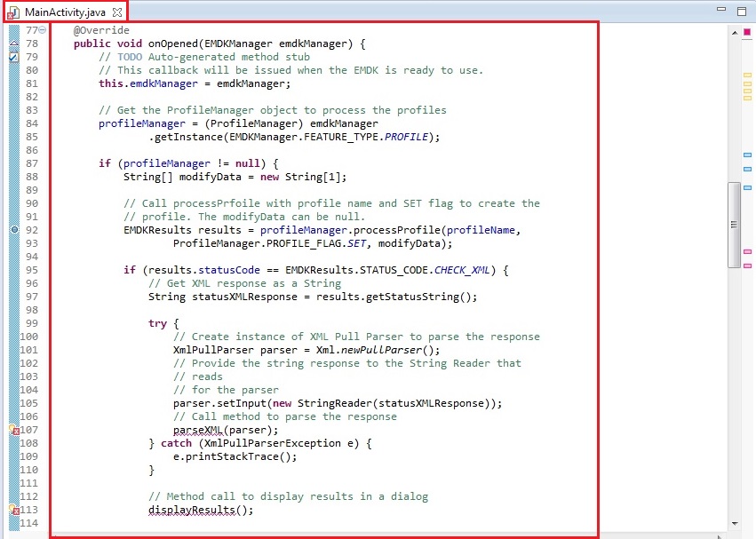Viewport: 756px width, 539px height.
Task: Minimize the editor area
Action: pyautogui.click(x=721, y=12)
